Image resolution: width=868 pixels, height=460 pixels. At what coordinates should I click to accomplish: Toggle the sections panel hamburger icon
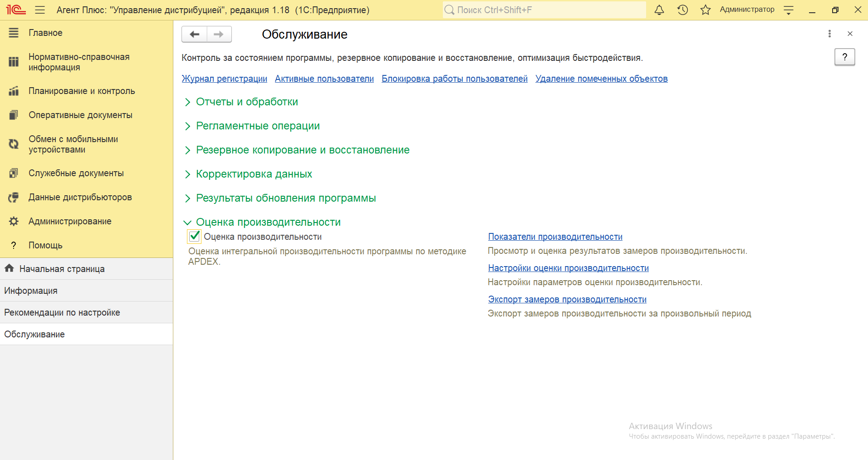coord(40,10)
